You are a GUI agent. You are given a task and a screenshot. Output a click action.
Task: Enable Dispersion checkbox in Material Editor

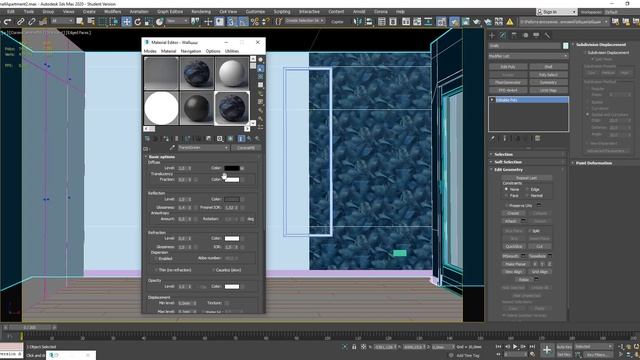pyautogui.click(x=156, y=258)
